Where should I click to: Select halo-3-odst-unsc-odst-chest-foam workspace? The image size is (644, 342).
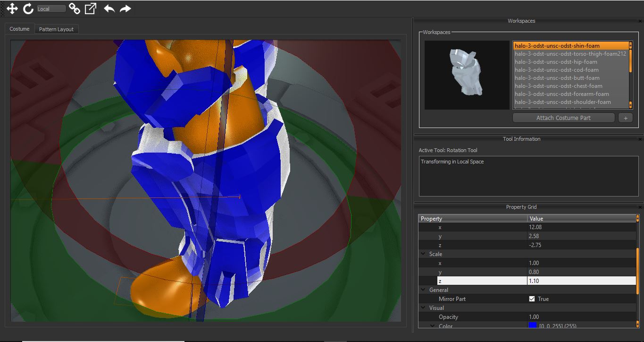click(x=571, y=86)
